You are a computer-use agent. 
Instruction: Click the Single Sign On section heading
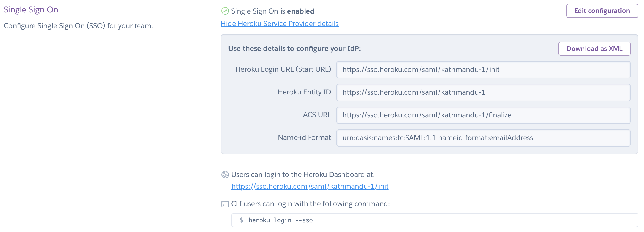31,10
